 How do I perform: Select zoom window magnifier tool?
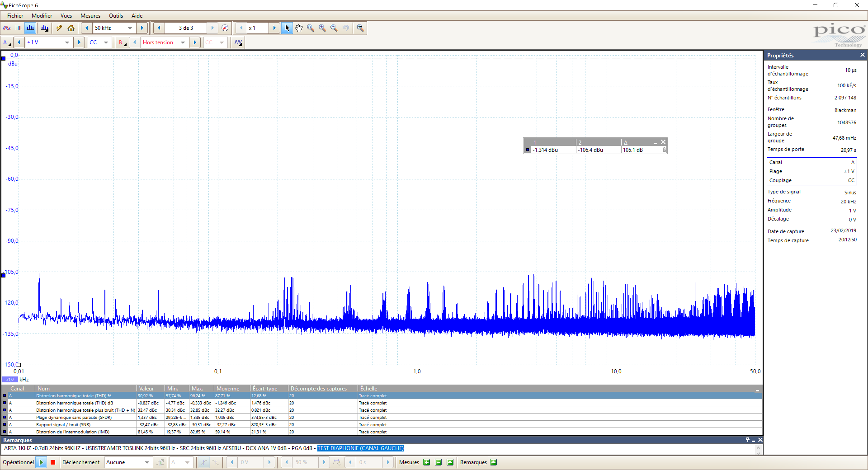pyautogui.click(x=311, y=28)
